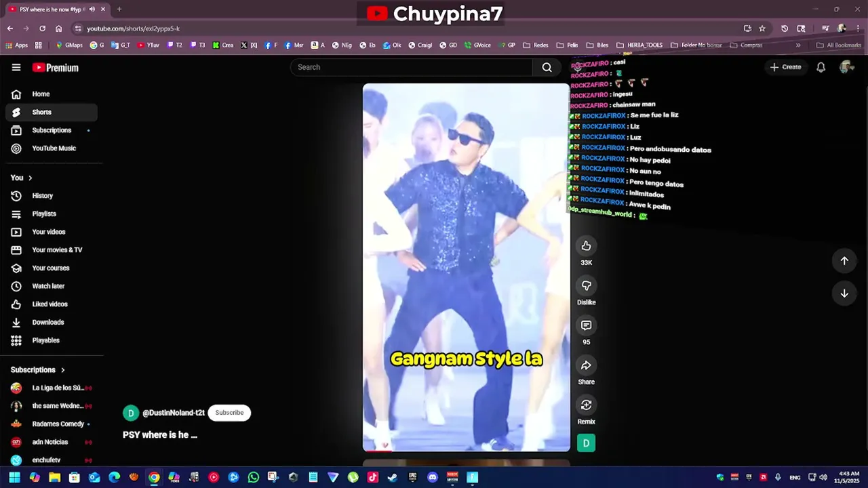Screen dimensions: 868x488
Task: Open the green D channel sound icon
Action: coord(586,443)
